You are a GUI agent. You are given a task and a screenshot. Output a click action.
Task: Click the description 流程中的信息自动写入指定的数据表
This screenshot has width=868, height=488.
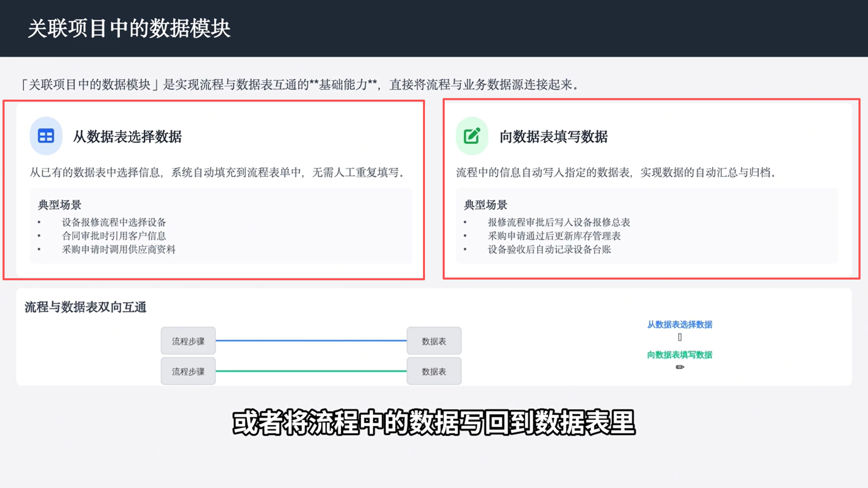point(616,172)
